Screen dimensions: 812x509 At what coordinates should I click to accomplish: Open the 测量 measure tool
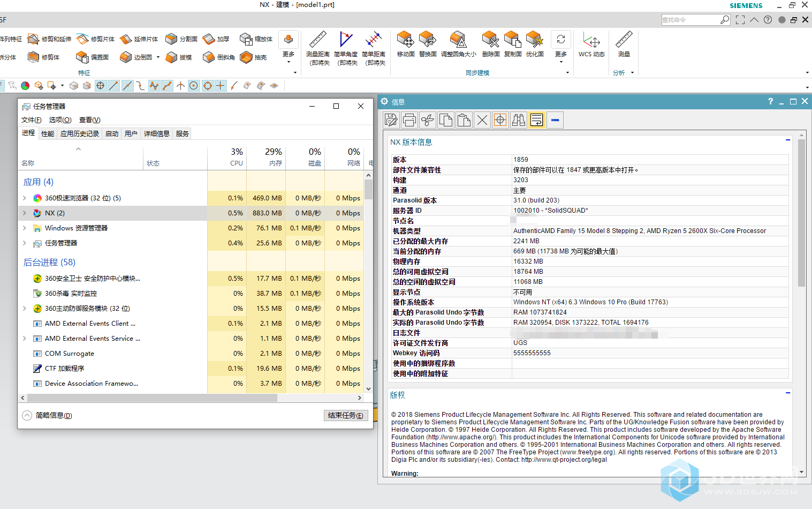[x=624, y=44]
